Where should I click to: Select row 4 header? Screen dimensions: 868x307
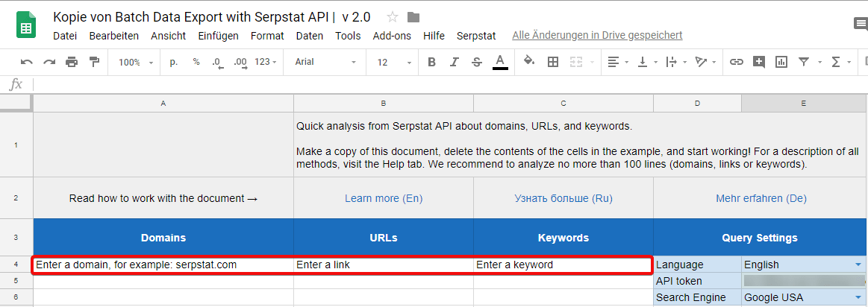pos(16,265)
